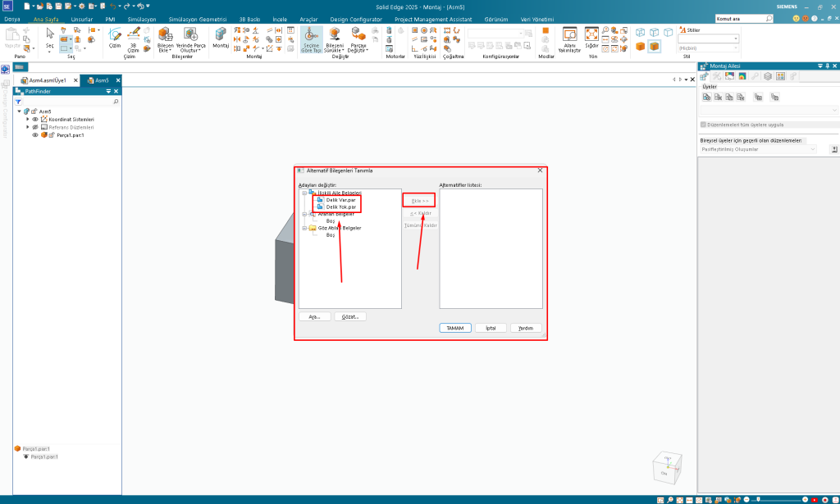Viewport: 840px width, 504px height.
Task: Select Delik Var.par in candidate list
Action: coord(340,200)
